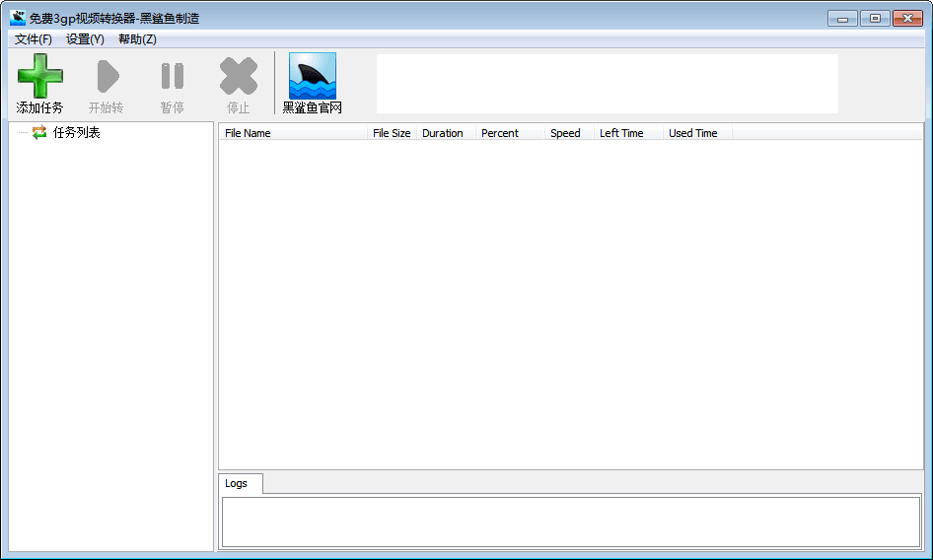Click the shark app icon in title bar
Image resolution: width=933 pixels, height=560 pixels.
pos(17,18)
